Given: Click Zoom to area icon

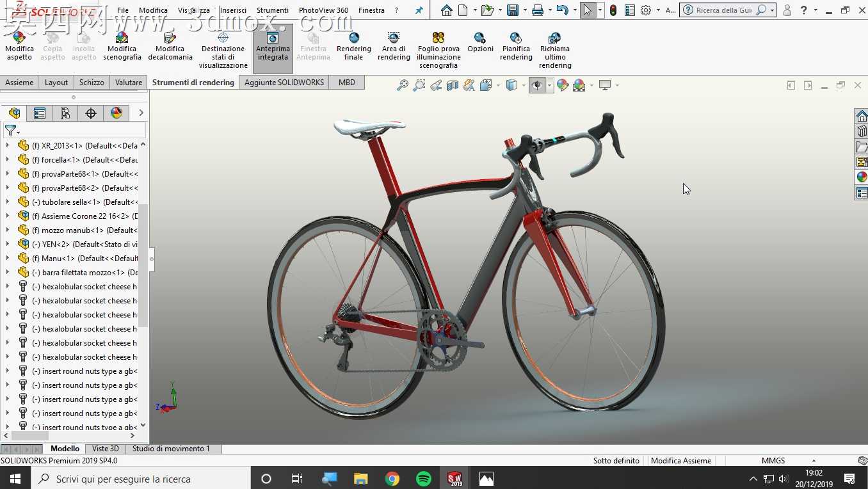Looking at the screenshot, I should (x=419, y=85).
